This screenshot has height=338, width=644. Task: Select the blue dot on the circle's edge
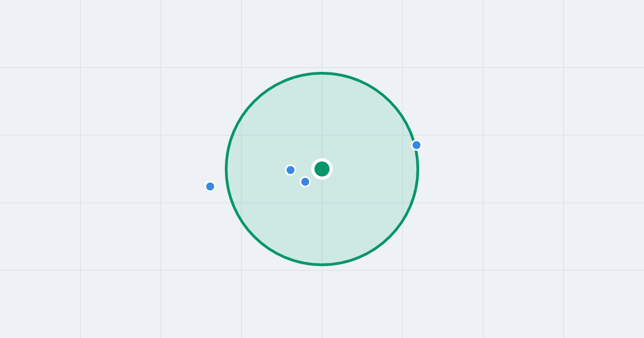click(416, 145)
